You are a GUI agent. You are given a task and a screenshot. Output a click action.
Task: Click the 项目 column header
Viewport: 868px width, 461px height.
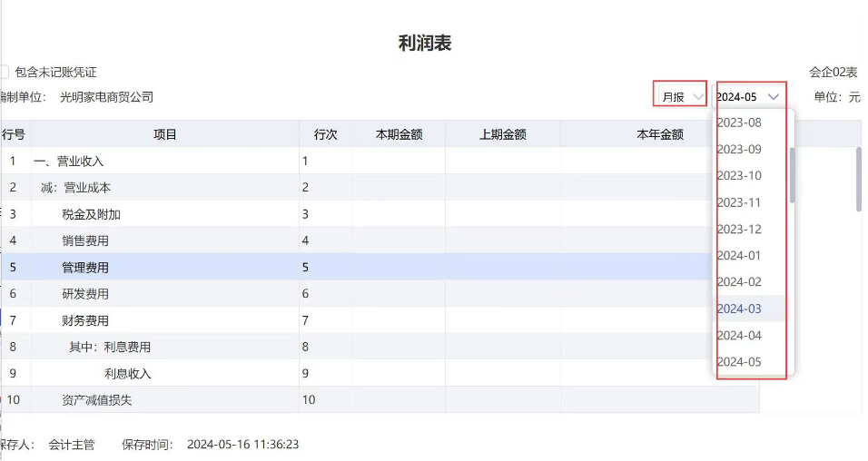click(x=164, y=134)
